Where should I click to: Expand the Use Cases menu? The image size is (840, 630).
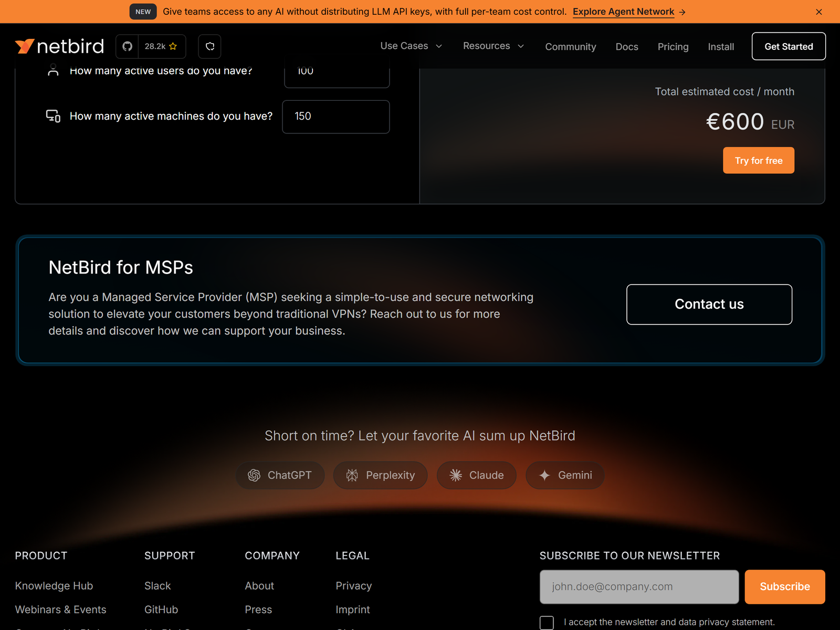point(411,46)
